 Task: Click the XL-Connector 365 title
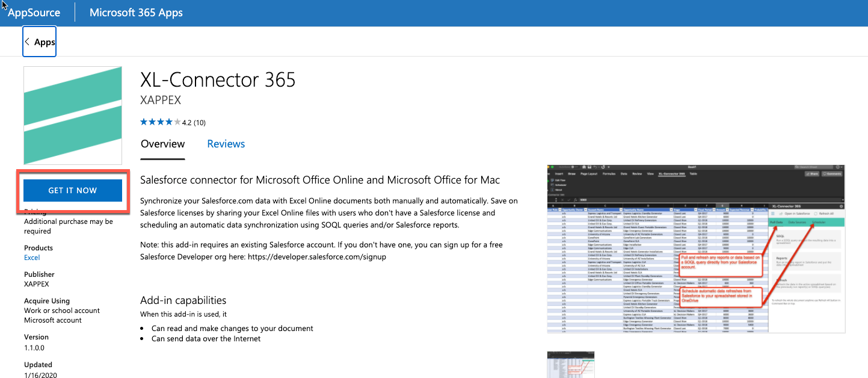pyautogui.click(x=218, y=79)
